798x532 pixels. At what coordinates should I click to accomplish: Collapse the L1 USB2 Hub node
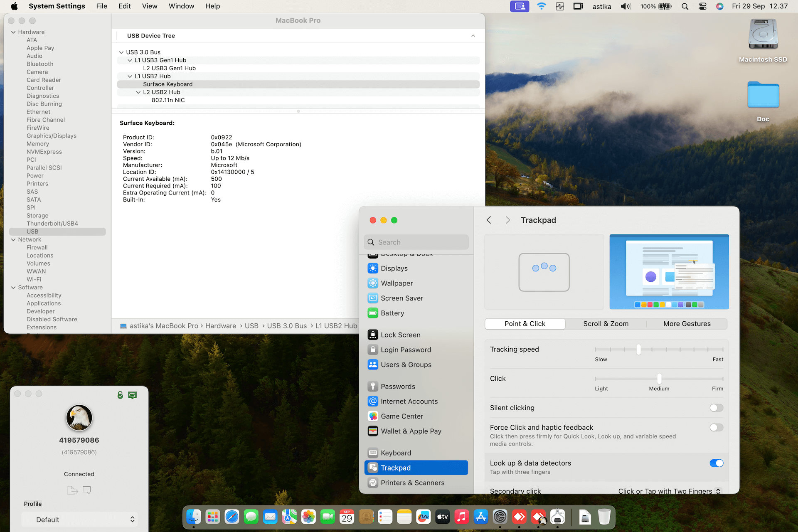coord(130,76)
